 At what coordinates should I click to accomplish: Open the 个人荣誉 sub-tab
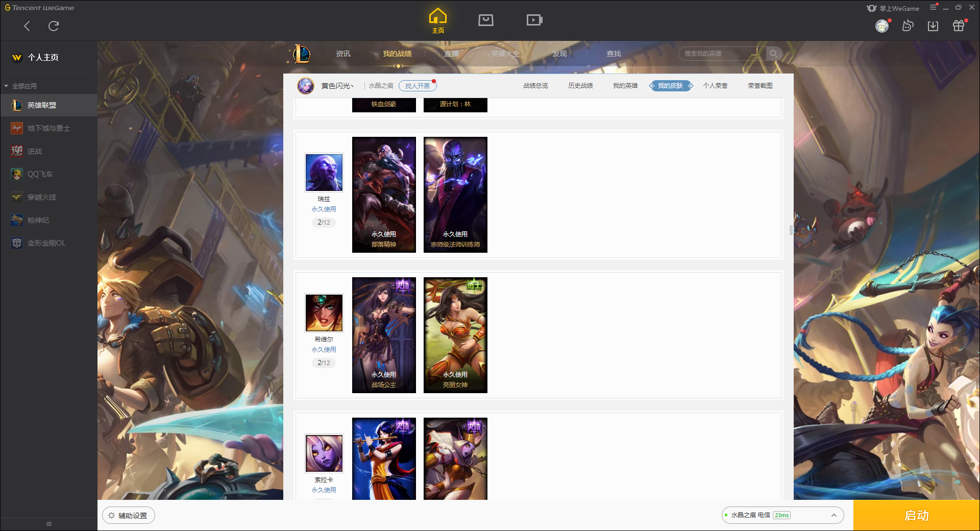click(x=715, y=86)
